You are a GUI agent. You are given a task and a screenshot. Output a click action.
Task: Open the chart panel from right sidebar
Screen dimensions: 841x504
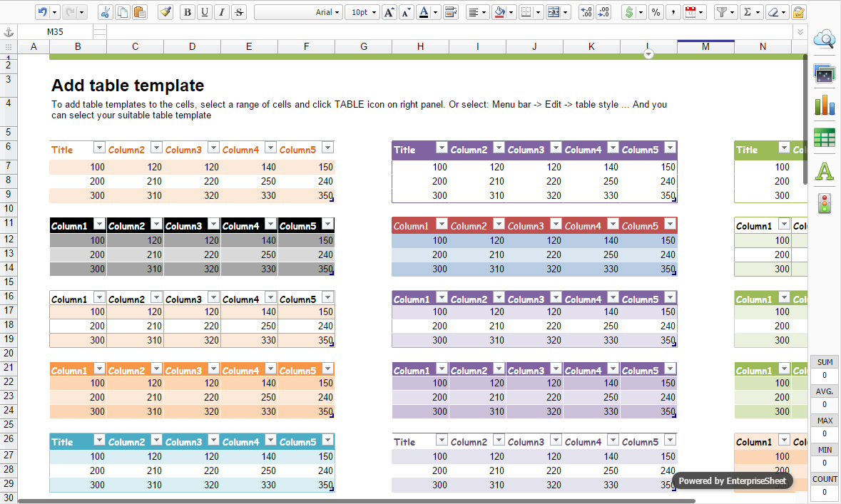825,106
